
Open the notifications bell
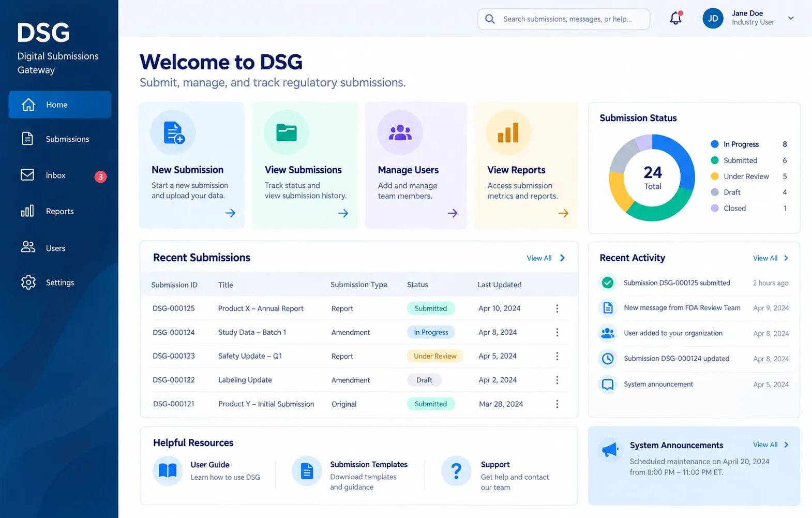676,19
